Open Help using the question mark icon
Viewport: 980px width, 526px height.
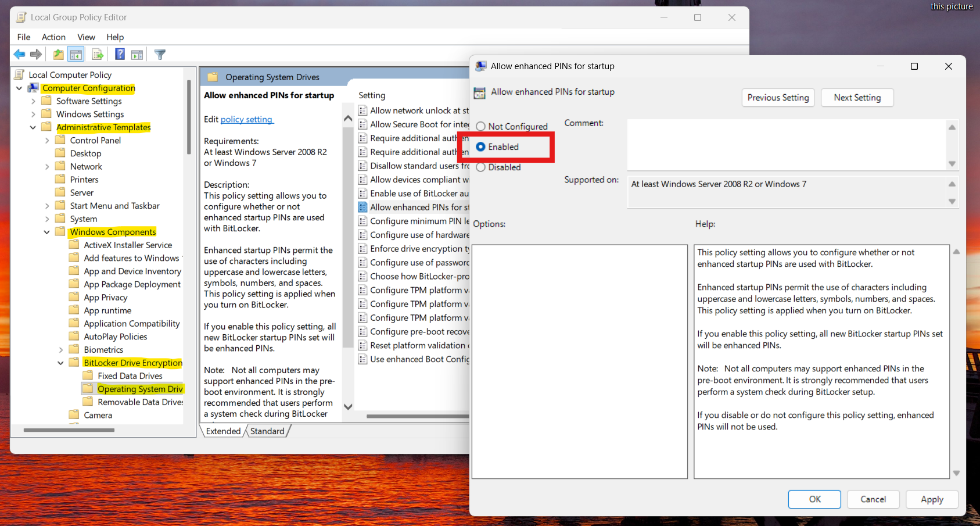pos(119,53)
